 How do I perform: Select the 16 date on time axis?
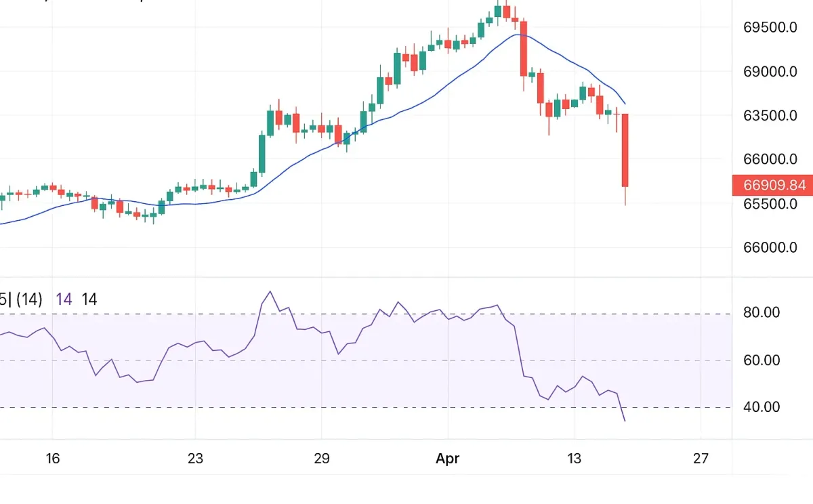click(x=53, y=459)
